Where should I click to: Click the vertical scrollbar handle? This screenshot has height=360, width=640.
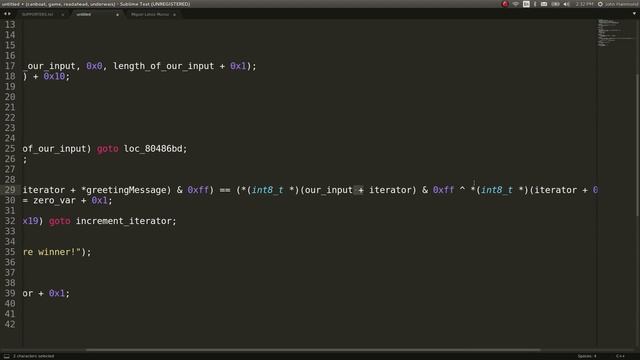pos(637,145)
